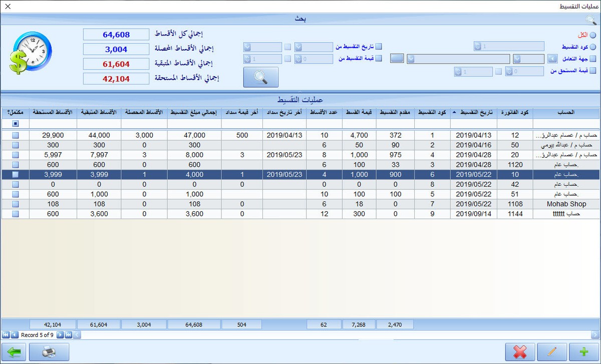
Task: Sort by the كود التقسيط column header
Action: point(432,112)
